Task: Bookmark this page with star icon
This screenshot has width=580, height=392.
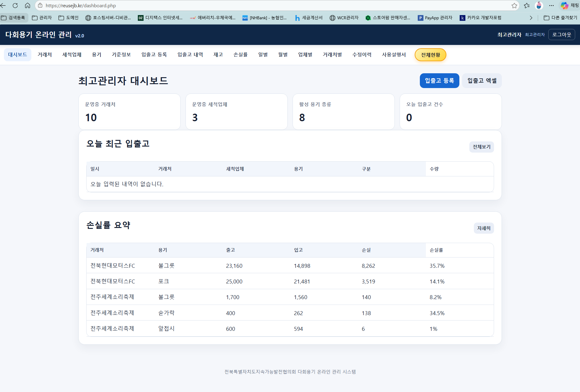Action: click(514, 5)
